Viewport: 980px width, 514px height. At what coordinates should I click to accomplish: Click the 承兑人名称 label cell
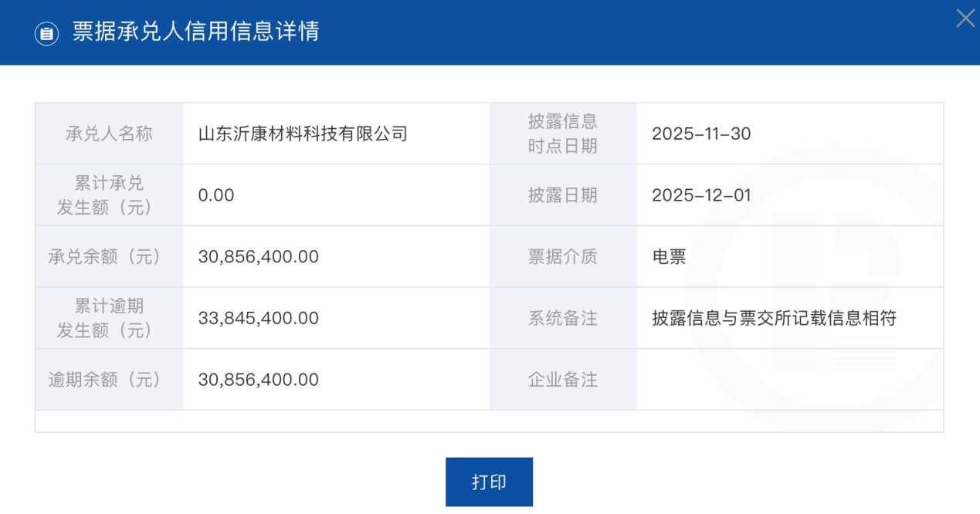pos(109,134)
